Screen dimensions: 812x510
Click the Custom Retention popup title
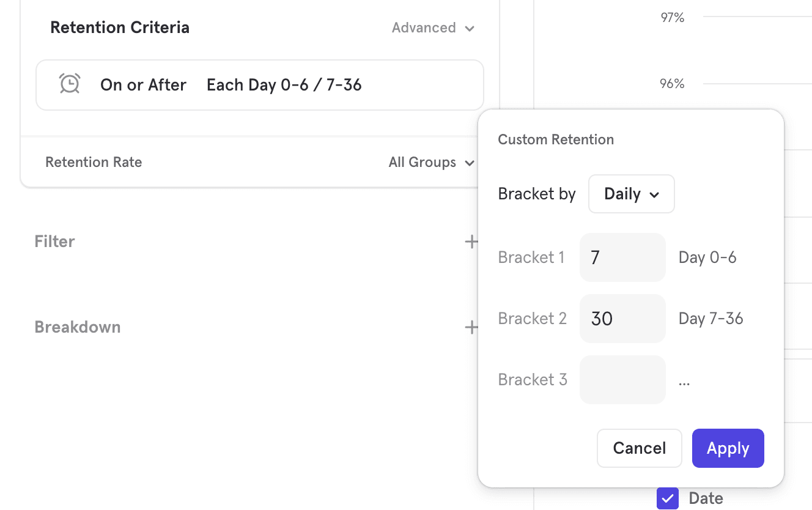[x=556, y=139]
